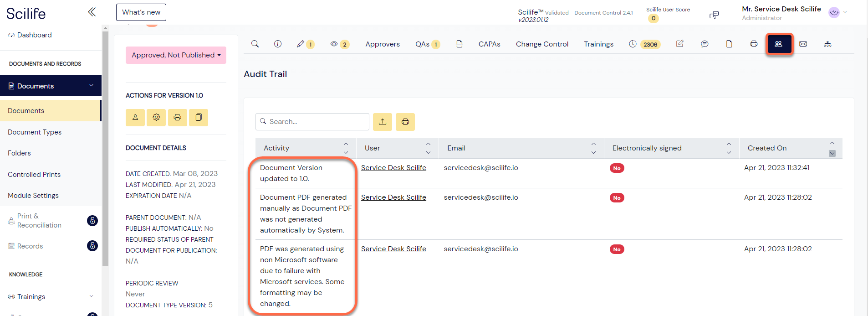Open Service Desk Scilife link in version updated row

point(393,168)
